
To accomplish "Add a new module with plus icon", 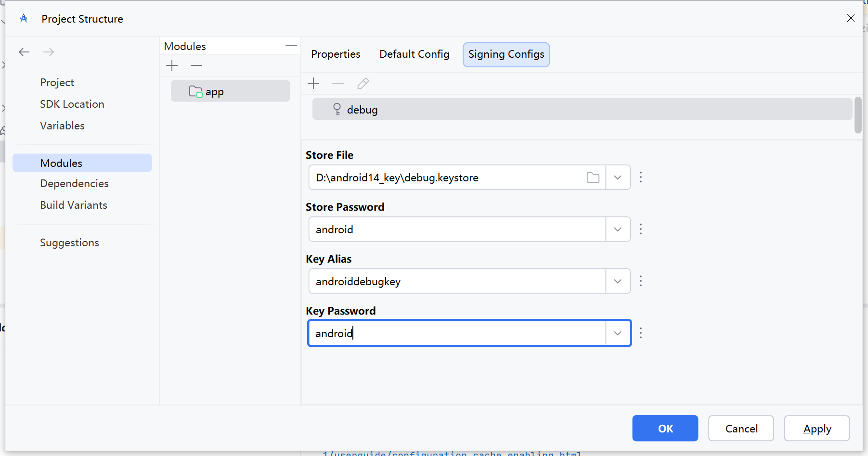I will point(172,65).
